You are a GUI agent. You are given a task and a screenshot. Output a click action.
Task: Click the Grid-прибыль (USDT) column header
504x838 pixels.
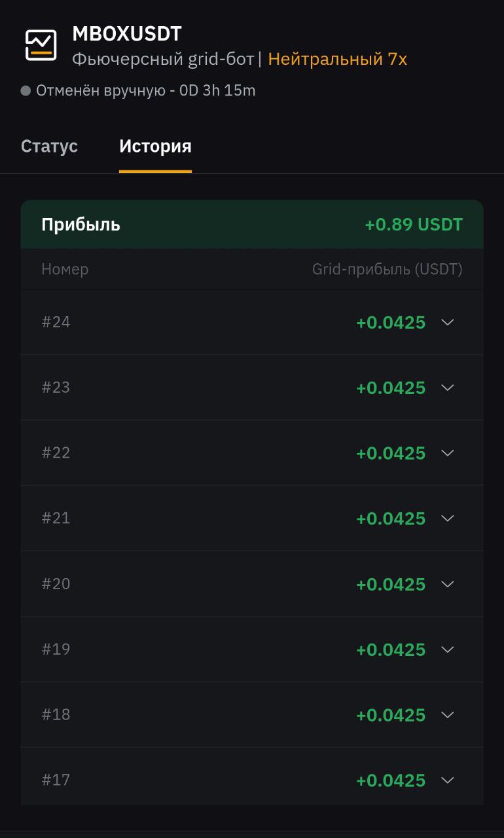pos(387,269)
